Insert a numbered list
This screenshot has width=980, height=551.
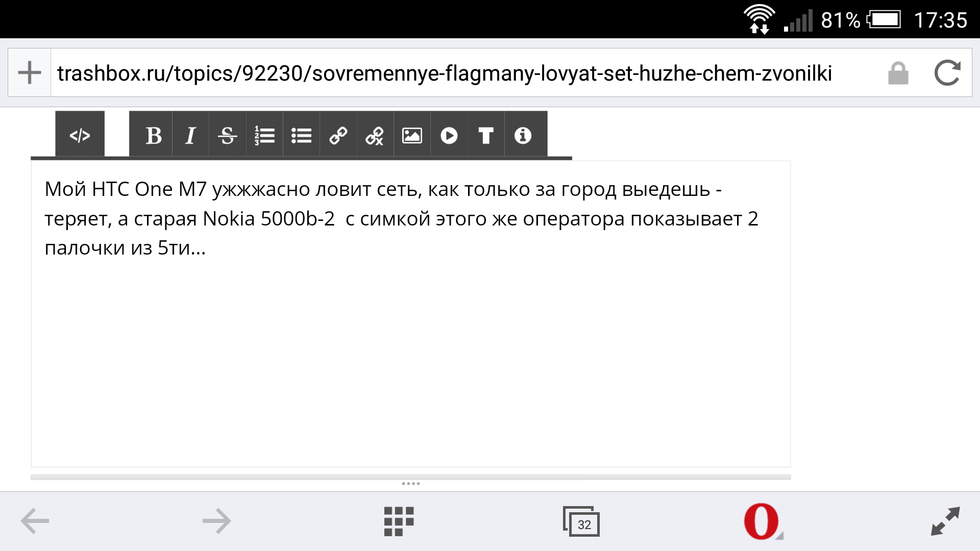[x=264, y=135]
